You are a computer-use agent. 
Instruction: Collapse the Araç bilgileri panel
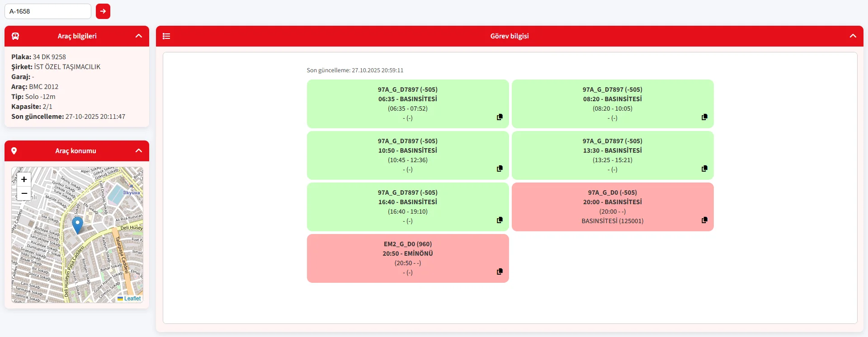[139, 36]
